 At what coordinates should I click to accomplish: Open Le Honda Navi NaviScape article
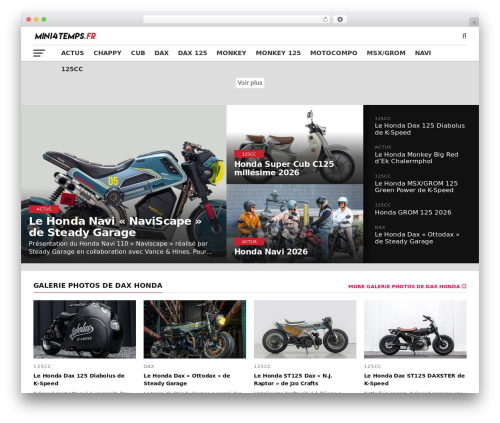click(115, 227)
